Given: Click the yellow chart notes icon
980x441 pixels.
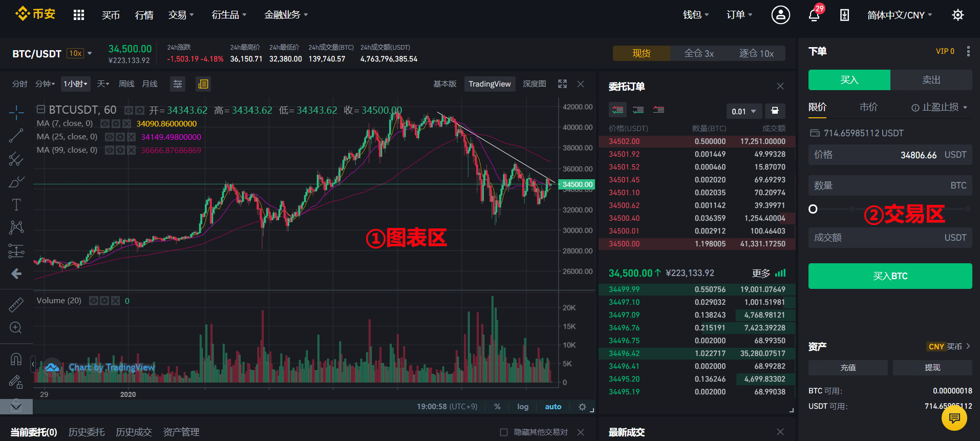Looking at the screenshot, I should 203,84.
